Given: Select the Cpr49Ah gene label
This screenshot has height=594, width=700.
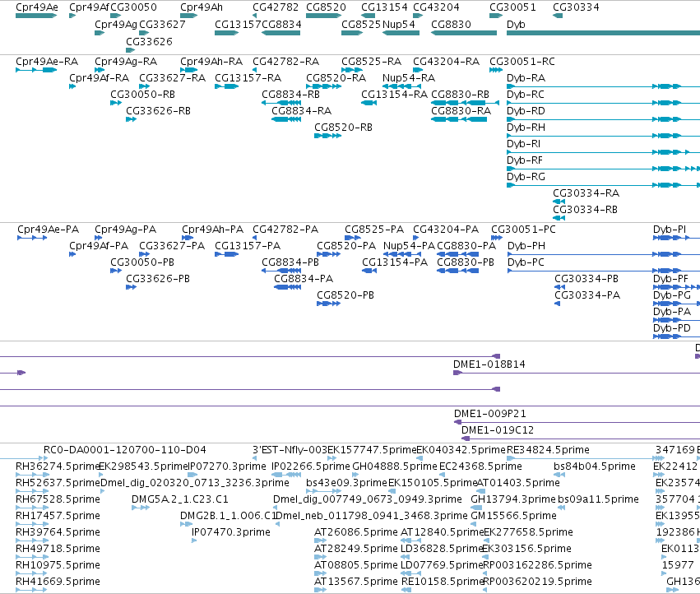Looking at the screenshot, I should tap(202, 7).
